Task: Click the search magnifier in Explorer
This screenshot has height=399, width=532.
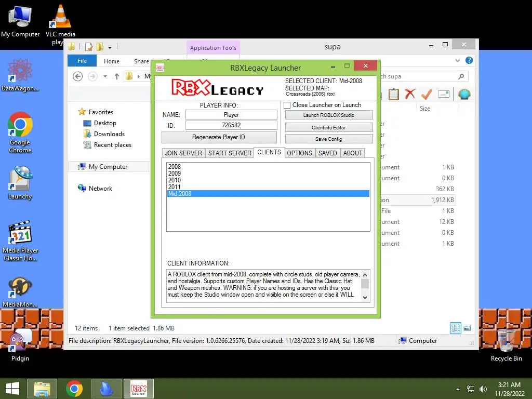Action: (x=461, y=76)
